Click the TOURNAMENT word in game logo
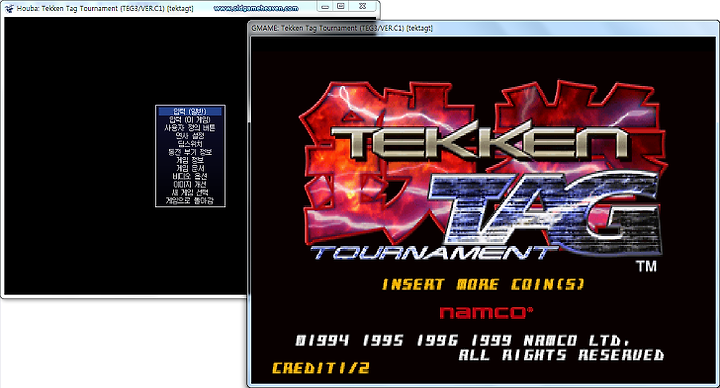 click(x=434, y=253)
